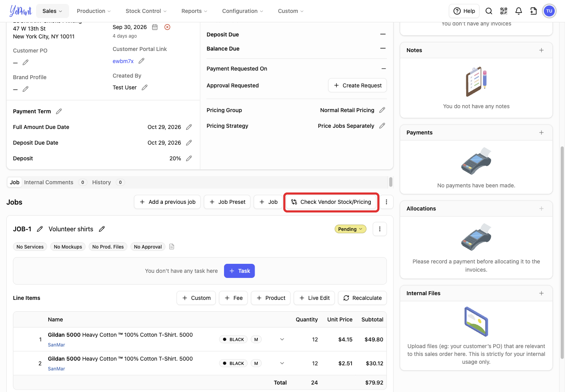Edit the Full Amount Due Date

coord(189,127)
